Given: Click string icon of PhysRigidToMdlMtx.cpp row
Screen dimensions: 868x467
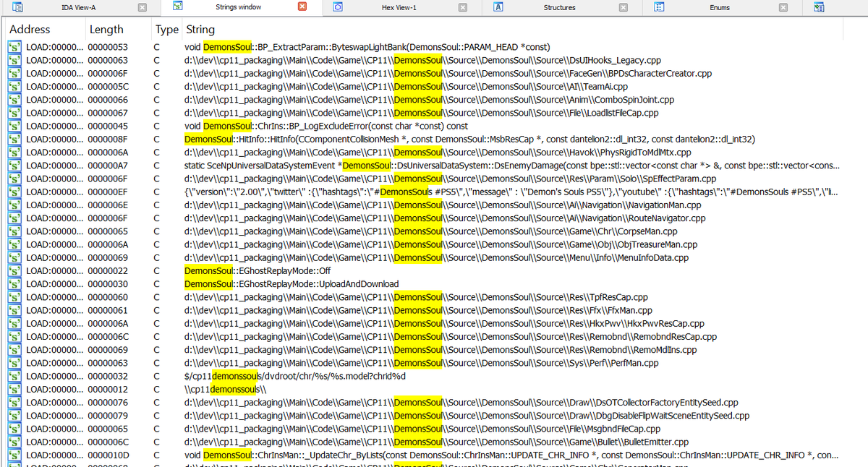Looking at the screenshot, I should coord(14,152).
